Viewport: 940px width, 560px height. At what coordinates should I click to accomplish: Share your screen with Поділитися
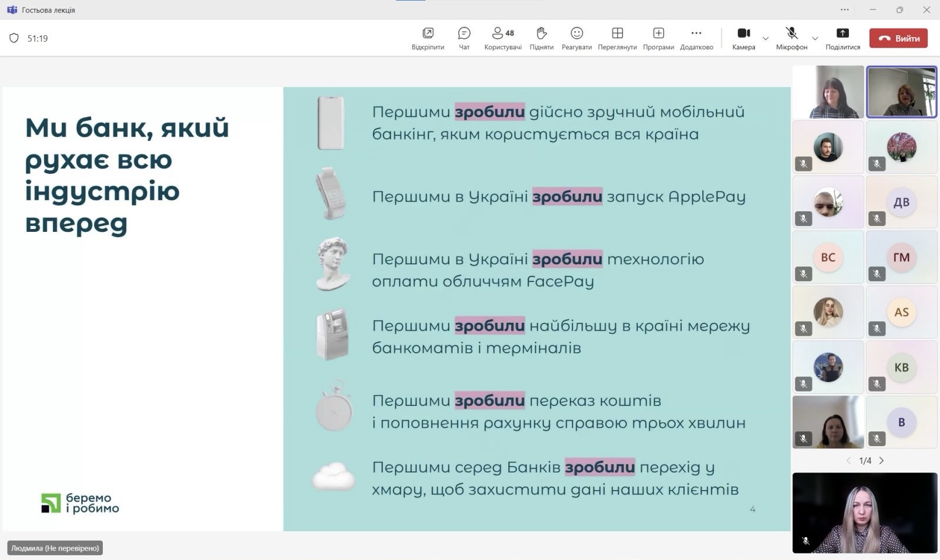pos(842,38)
